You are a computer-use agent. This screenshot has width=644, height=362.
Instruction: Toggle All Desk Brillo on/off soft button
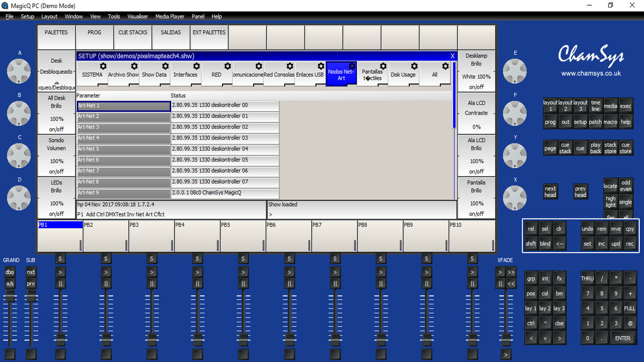(x=56, y=129)
